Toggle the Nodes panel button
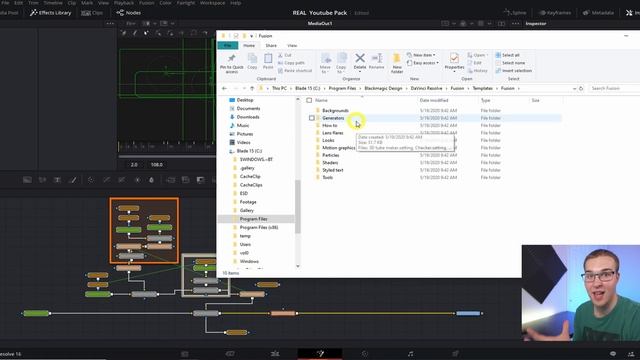Image resolution: width=640 pixels, height=360 pixels. pos(129,13)
